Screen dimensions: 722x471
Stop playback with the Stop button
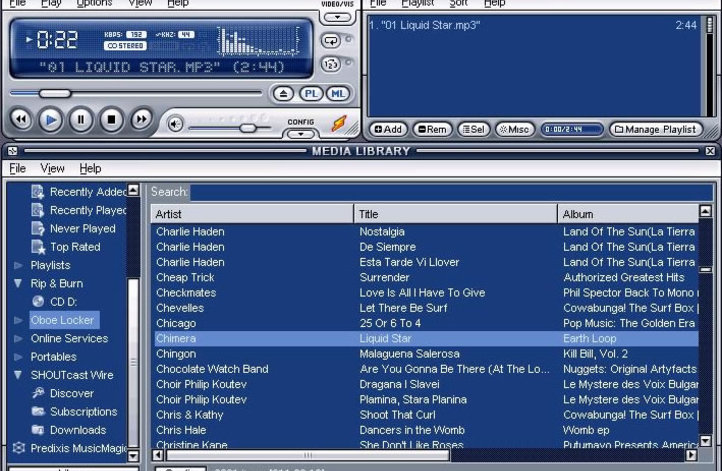coord(111,120)
